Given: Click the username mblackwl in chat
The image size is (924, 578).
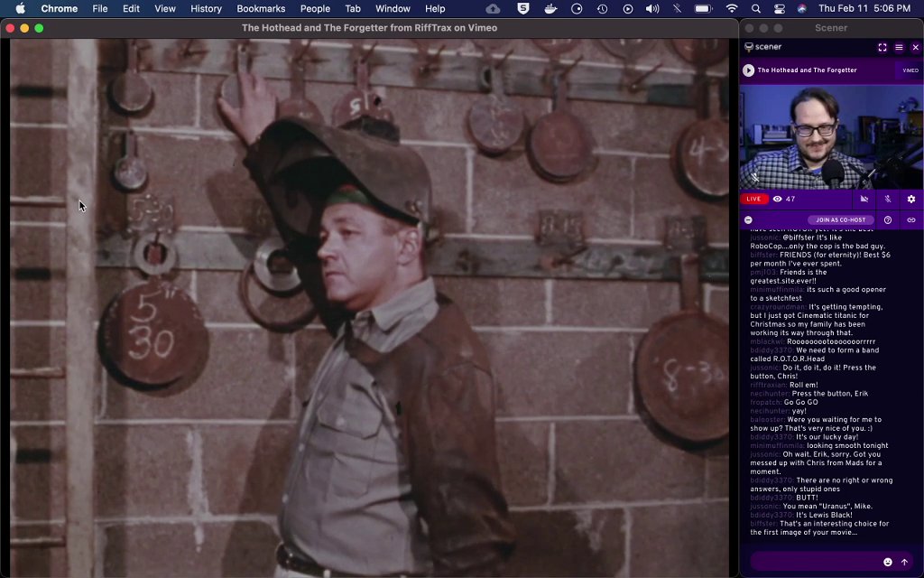Looking at the screenshot, I should tap(767, 341).
